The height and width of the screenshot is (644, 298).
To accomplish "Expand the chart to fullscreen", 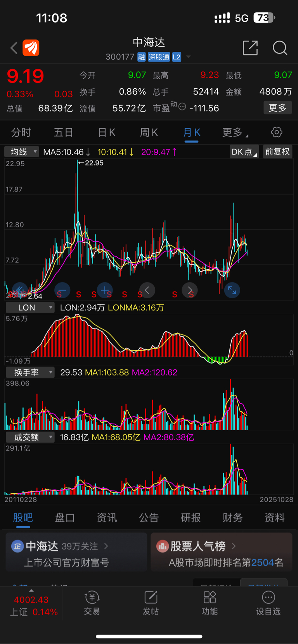I will click(232, 290).
